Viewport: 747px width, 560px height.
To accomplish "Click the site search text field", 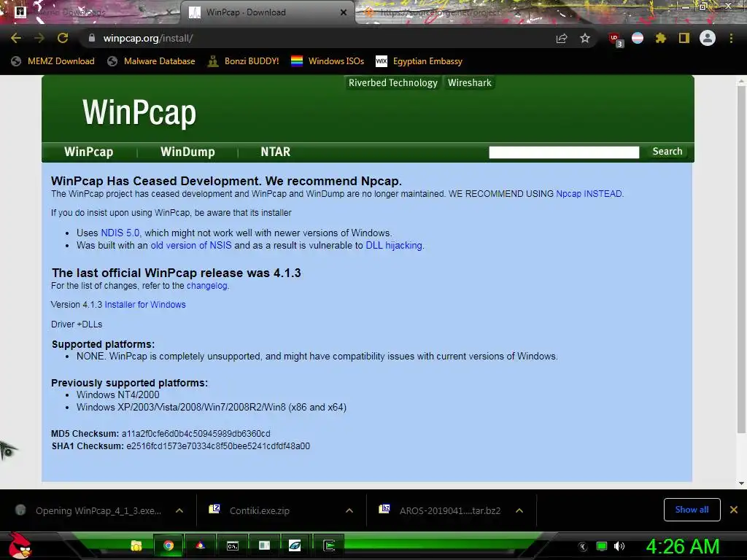I will click(x=564, y=152).
